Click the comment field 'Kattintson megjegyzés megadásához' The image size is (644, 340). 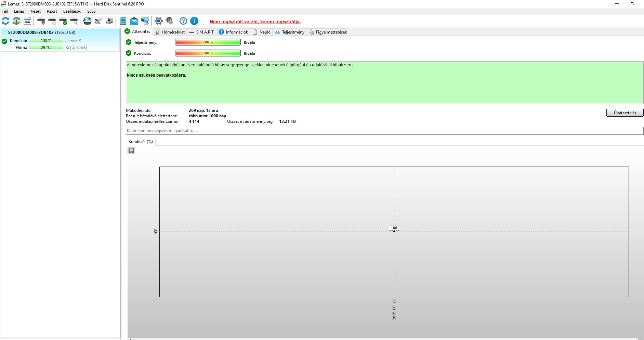384,131
